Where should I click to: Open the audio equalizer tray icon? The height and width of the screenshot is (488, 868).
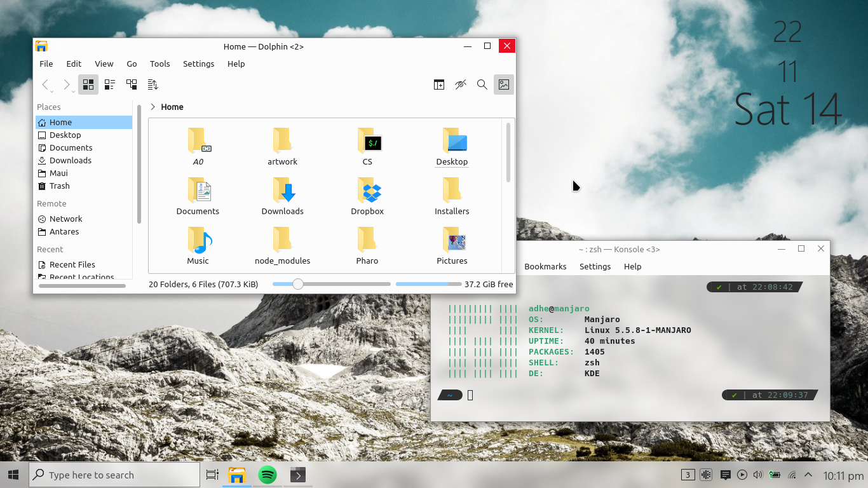pos(706,475)
